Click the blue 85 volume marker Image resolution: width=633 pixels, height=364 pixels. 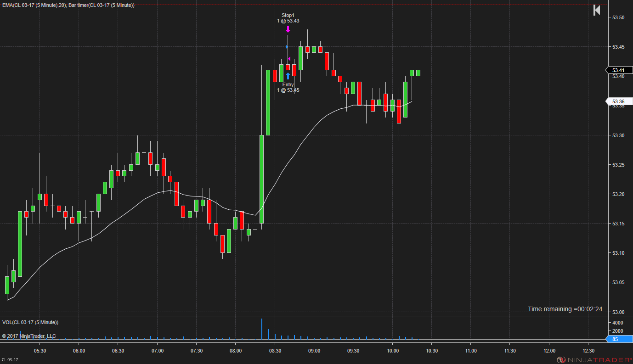(x=619, y=339)
